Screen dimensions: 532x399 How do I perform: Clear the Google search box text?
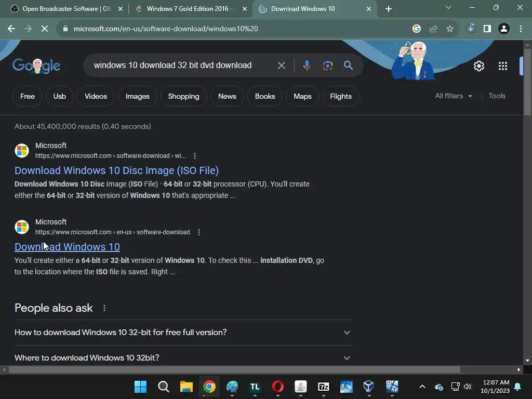[x=281, y=65]
